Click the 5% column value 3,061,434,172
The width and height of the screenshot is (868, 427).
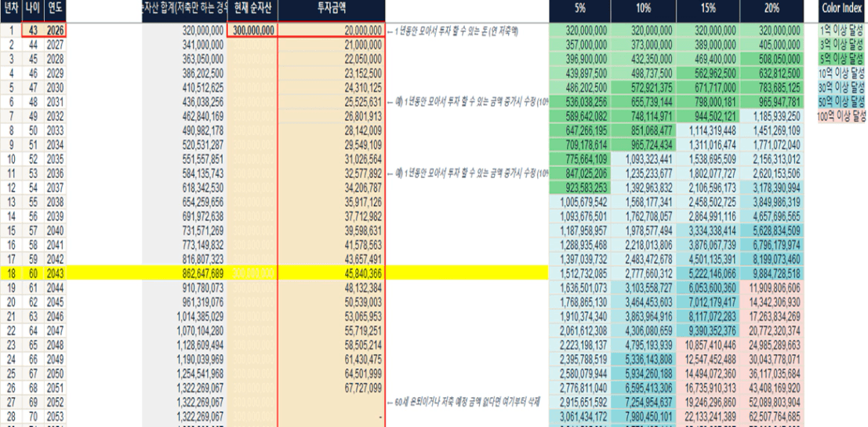tap(579, 415)
